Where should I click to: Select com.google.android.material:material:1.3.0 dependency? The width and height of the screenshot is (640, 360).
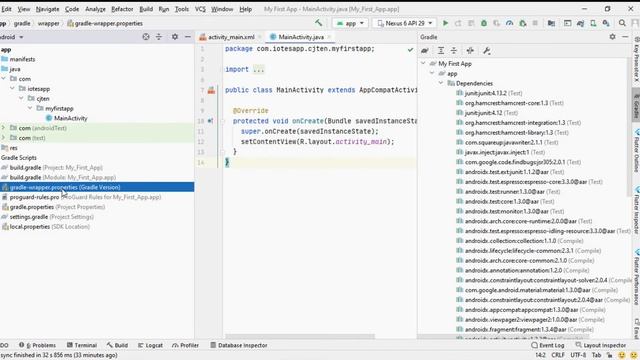(537, 290)
